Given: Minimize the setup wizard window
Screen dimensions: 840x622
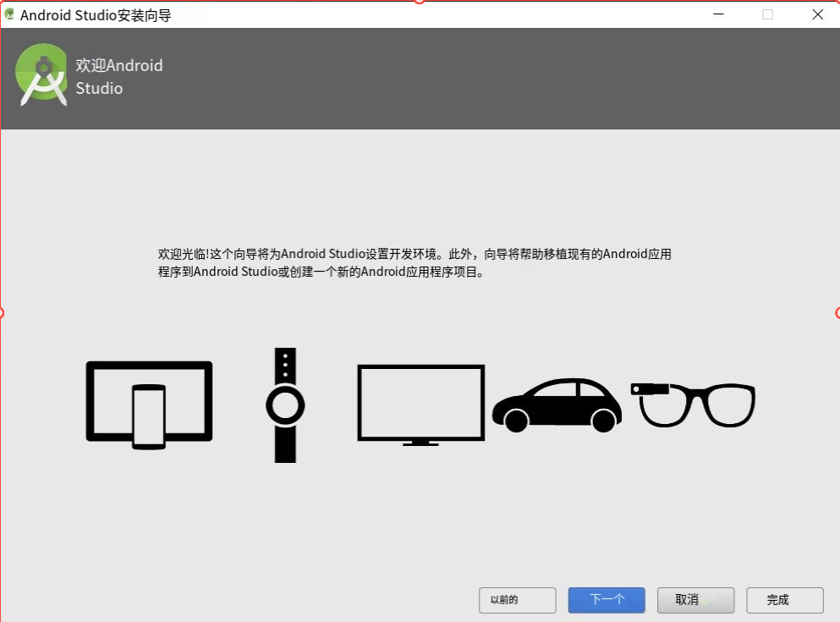Looking at the screenshot, I should click(x=719, y=14).
